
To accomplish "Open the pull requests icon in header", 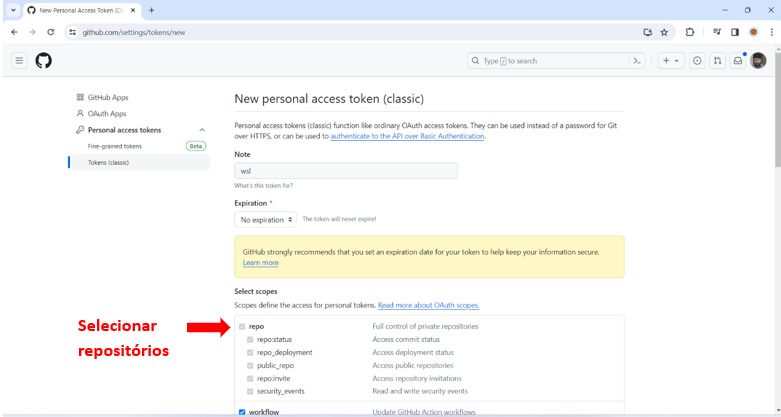I will 717,61.
